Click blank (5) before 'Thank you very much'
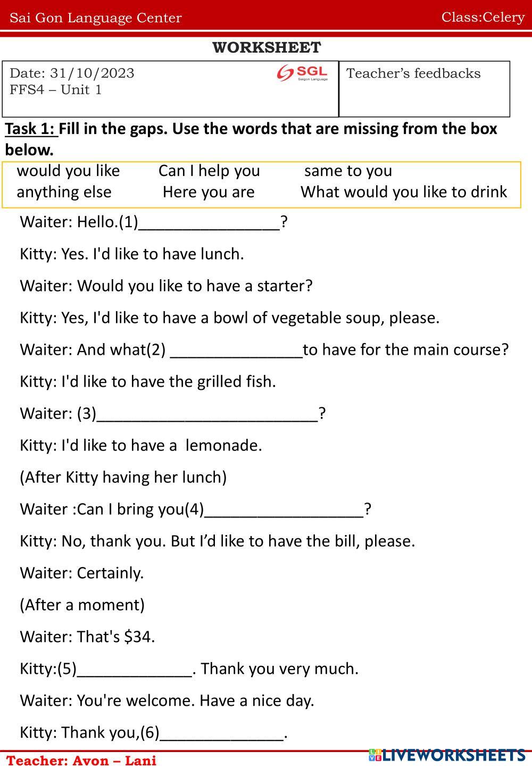This screenshot has height=768, width=532. point(135,669)
